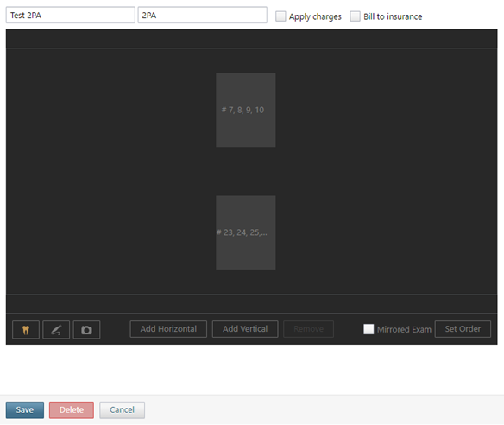Select the image slot for teeth 23, 24, 25
The height and width of the screenshot is (425, 504).
coord(246,232)
